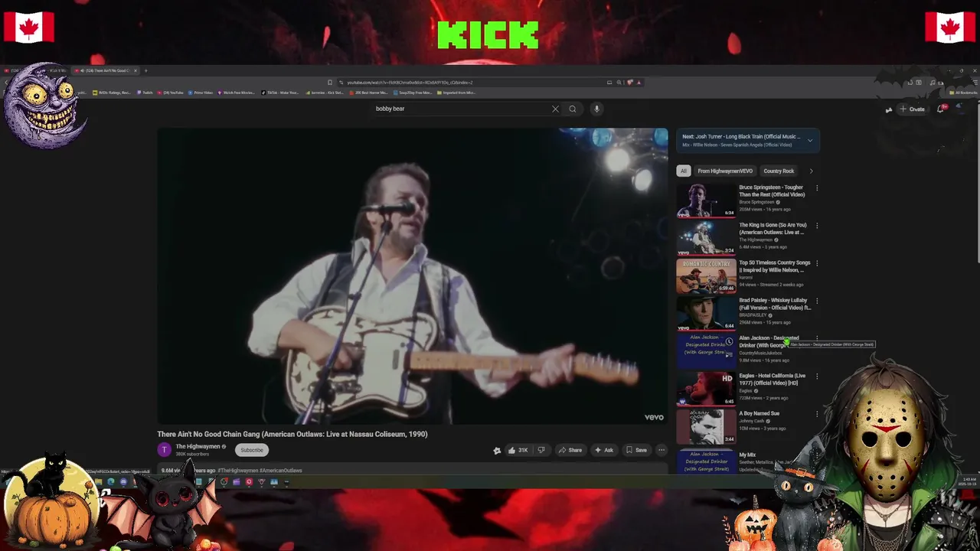Viewport: 980px width, 551px height.
Task: Open a new browser tab with plus
Action: click(145, 70)
